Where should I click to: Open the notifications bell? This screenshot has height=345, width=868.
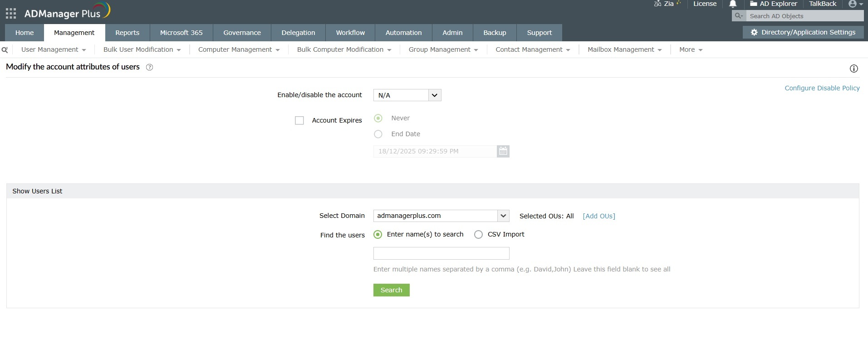[732, 4]
